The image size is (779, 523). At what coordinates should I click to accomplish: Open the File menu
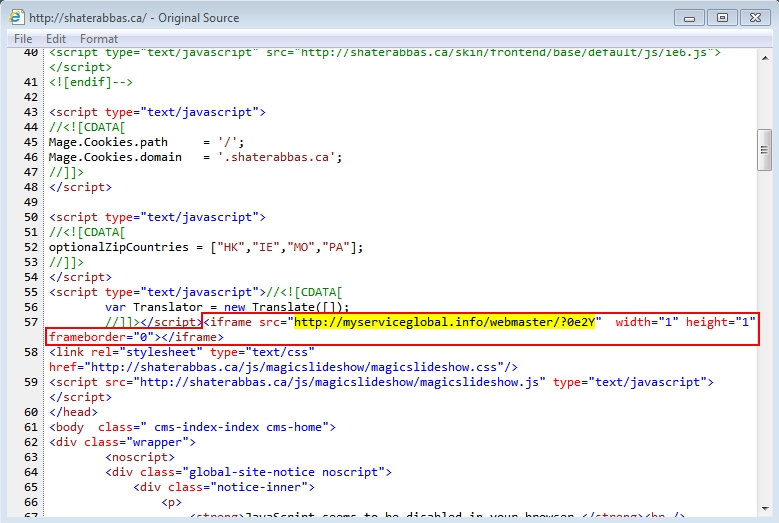point(22,38)
